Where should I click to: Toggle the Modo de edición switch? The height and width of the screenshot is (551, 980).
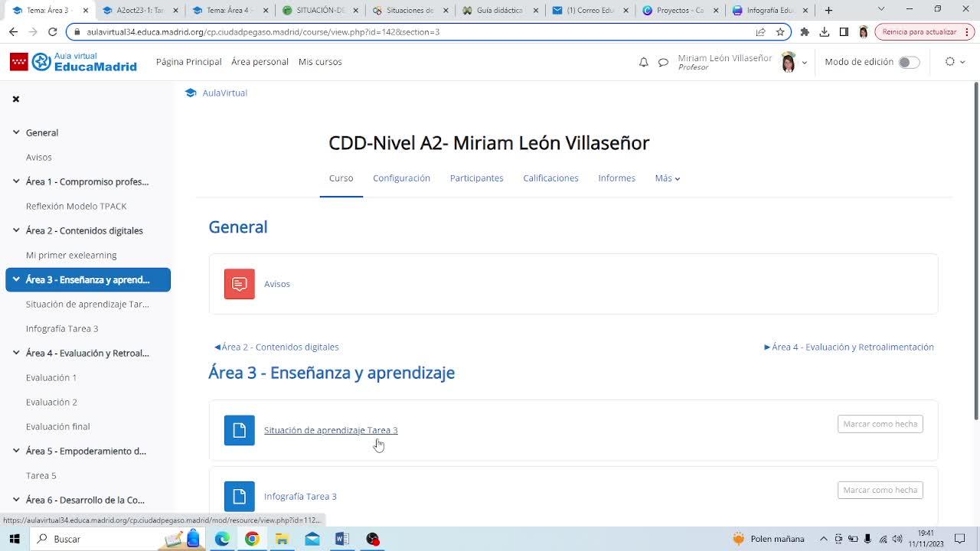tap(909, 62)
